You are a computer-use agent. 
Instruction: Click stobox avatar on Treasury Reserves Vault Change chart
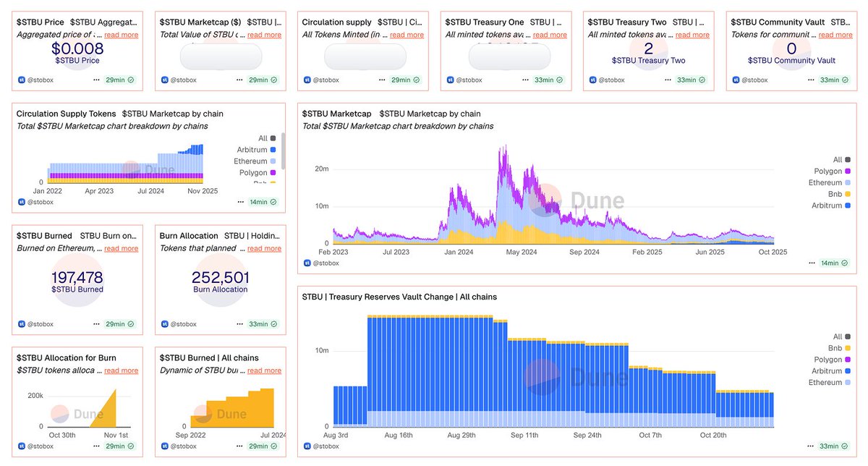(307, 446)
